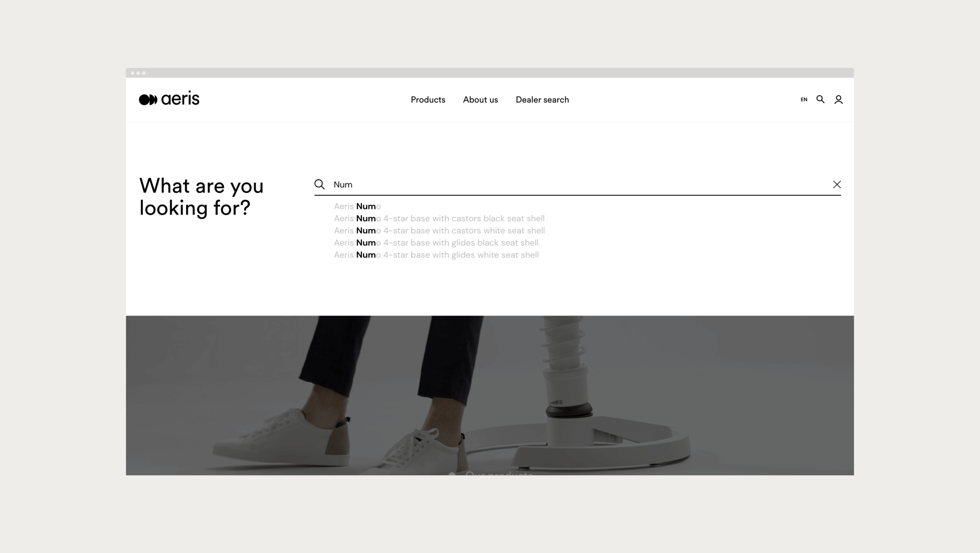Screen dimensions: 980x553
Task: Clear the search with the X icon
Action: [837, 184]
